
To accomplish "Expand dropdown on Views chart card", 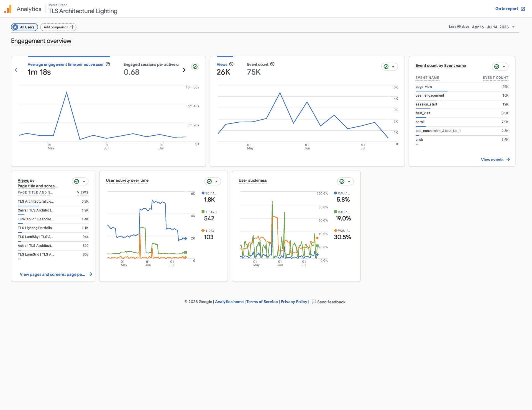I will pyautogui.click(x=393, y=67).
